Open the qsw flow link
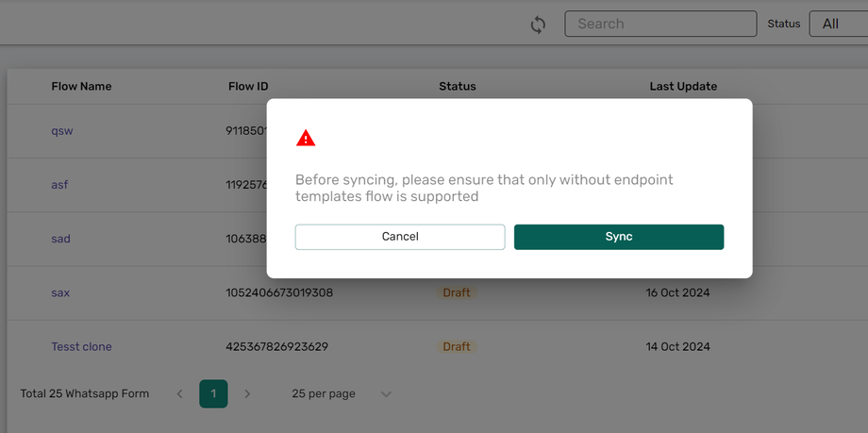The height and width of the screenshot is (433, 868). coord(62,131)
